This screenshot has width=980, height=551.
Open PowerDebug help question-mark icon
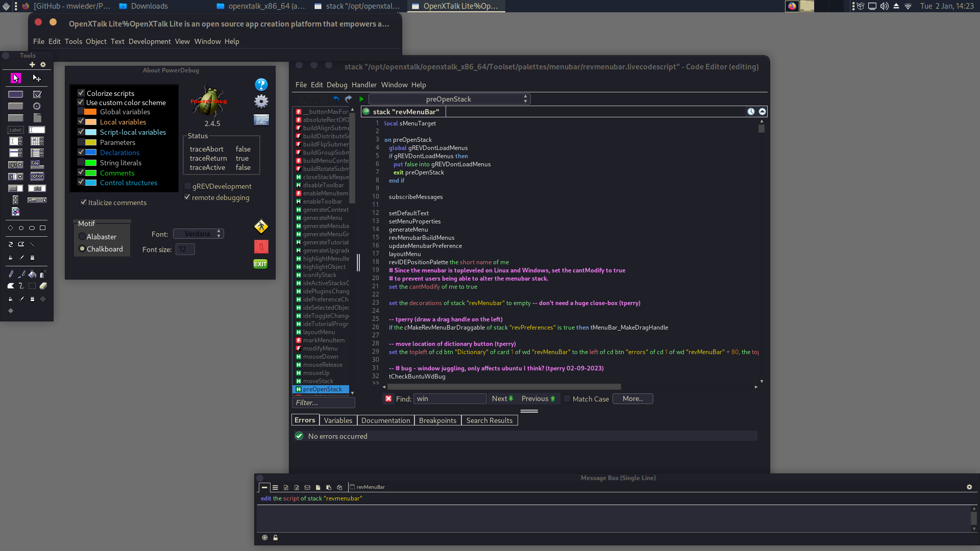(x=261, y=85)
